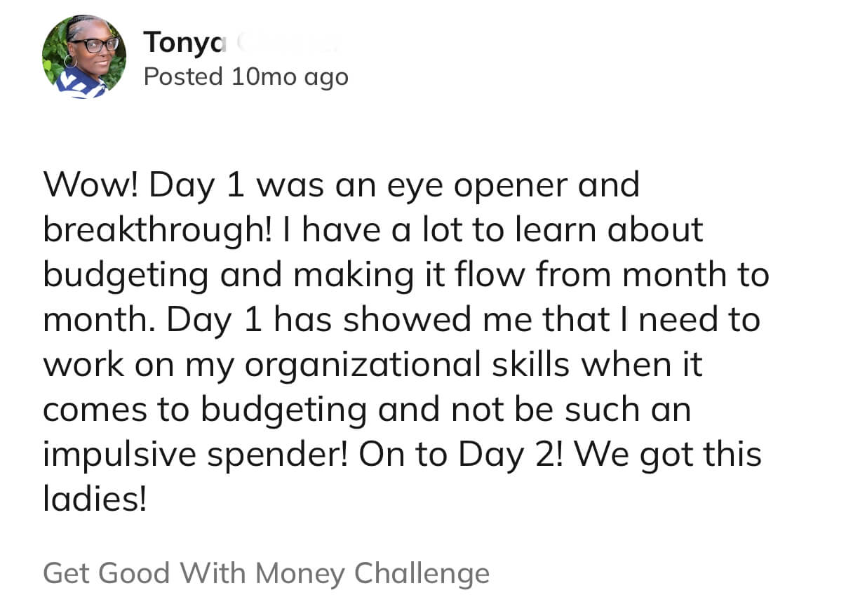Open the Get Good With Money Challenge link

click(266, 573)
